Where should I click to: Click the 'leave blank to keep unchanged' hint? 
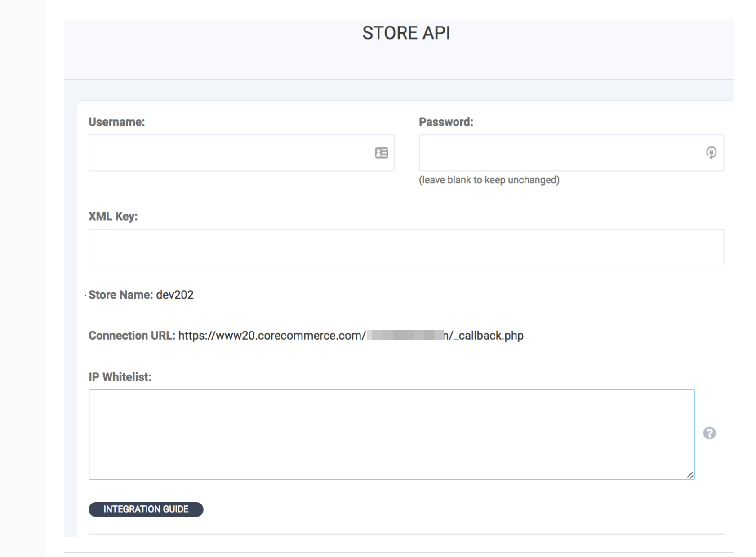[x=489, y=180]
